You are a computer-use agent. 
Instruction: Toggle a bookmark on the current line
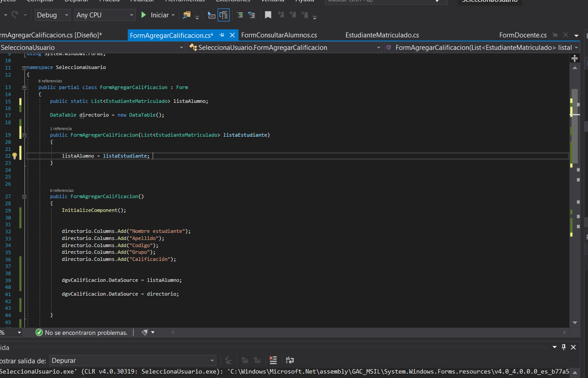268,15
